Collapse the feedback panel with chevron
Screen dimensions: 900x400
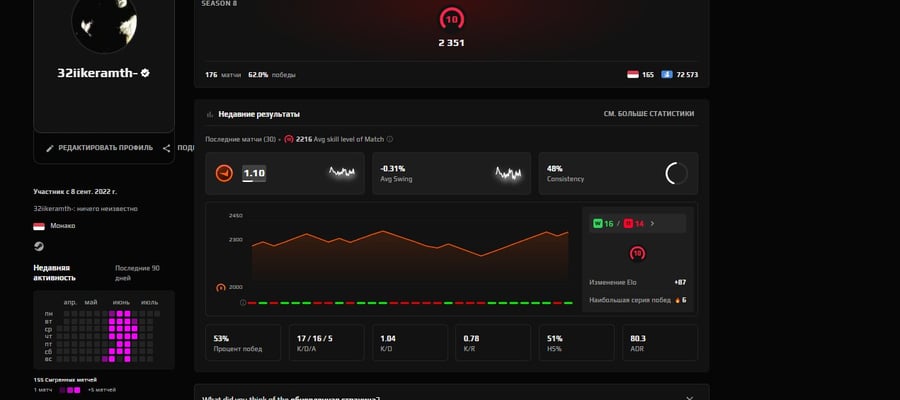click(x=690, y=398)
